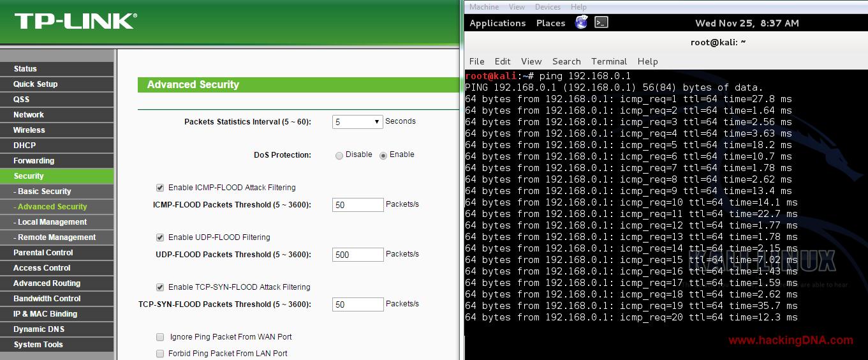Open Dynamic DNS in the sidebar
Viewport: 868px width, 360px height.
[x=57, y=329]
